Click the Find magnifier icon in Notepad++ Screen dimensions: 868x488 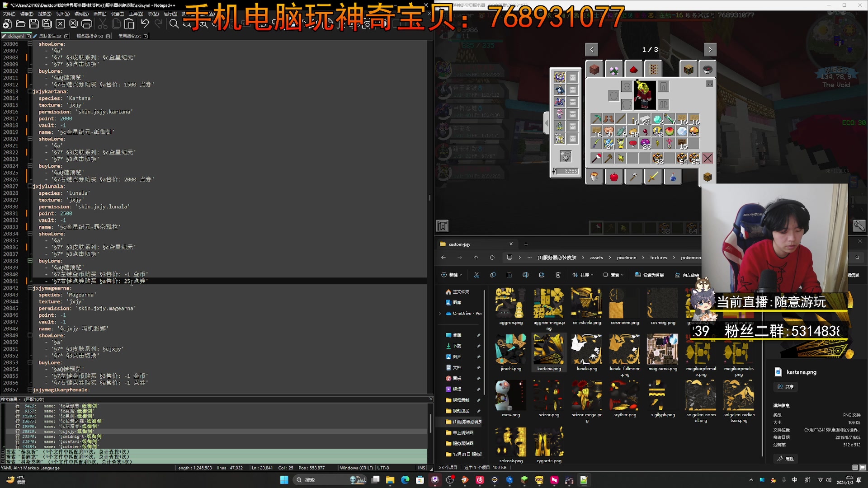point(174,24)
